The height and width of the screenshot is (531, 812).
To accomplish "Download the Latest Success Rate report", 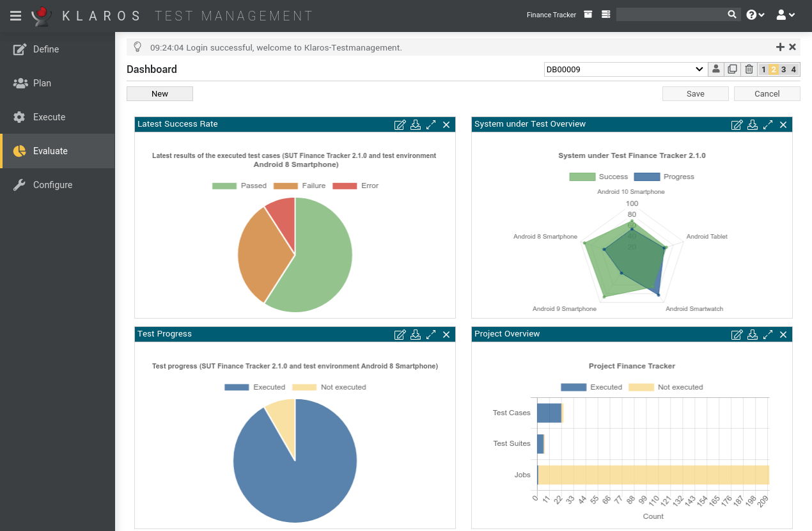I will click(x=416, y=125).
